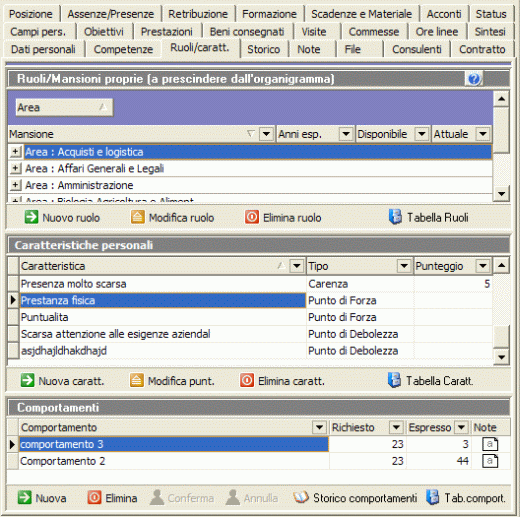
Task: Switch to the Competenze tab
Action: (123, 49)
